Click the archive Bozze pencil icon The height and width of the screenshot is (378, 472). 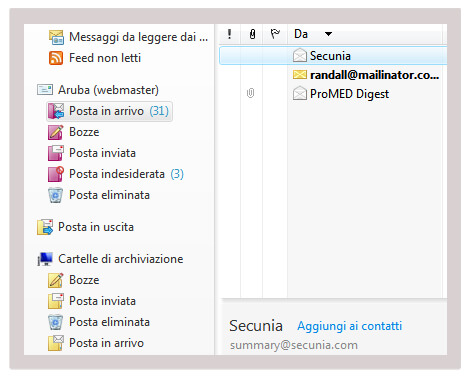56,280
